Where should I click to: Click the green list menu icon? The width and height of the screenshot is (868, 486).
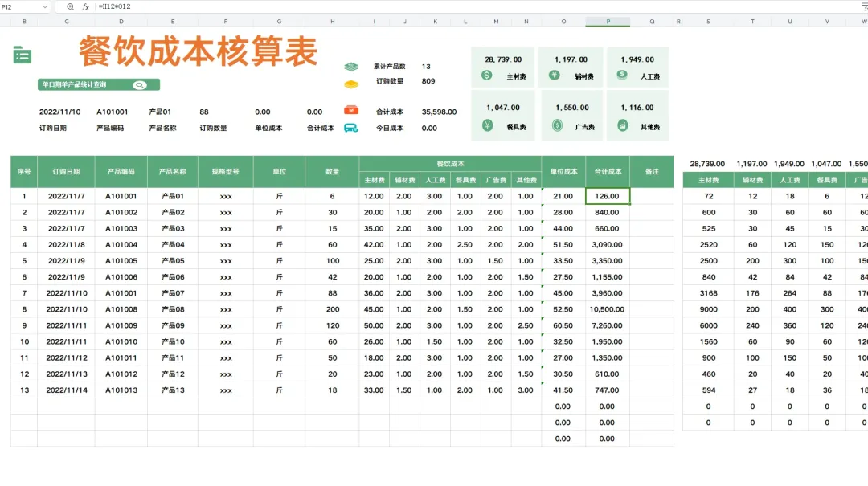tap(23, 55)
